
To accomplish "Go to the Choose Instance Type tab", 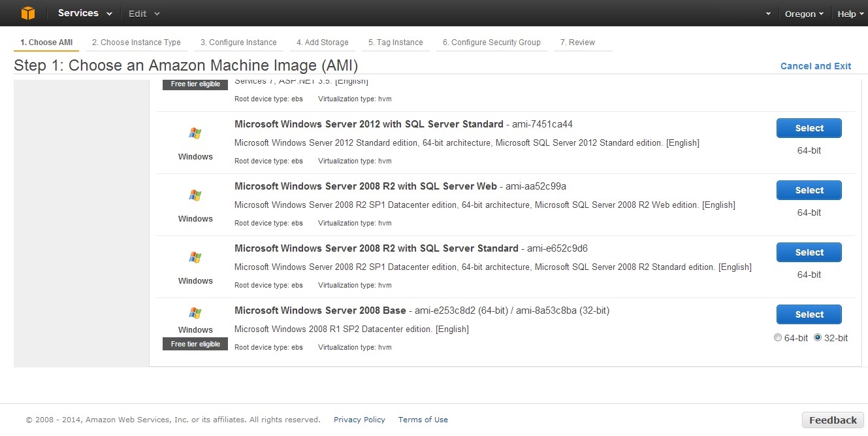I will tap(136, 42).
